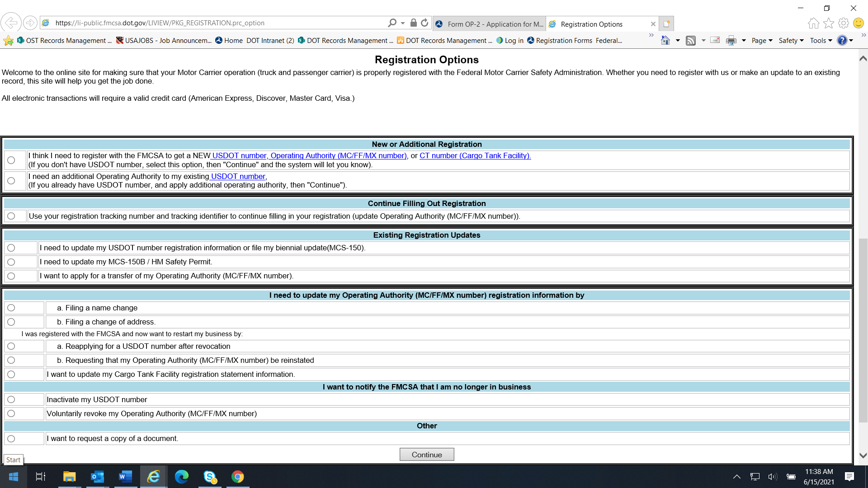Open the USAJOBS Job Announcements bookmark
The width and height of the screenshot is (868, 488).
coord(164,41)
